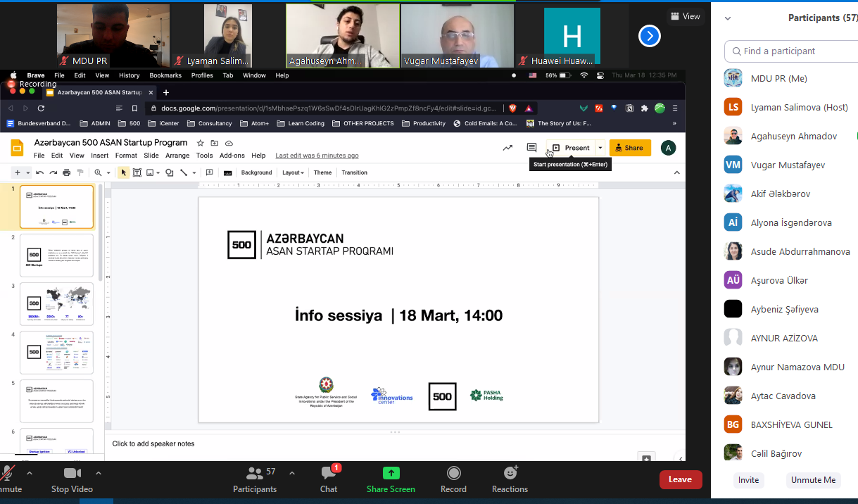This screenshot has width=858, height=504.
Task: Leave the Zoom meeting
Action: [680, 479]
